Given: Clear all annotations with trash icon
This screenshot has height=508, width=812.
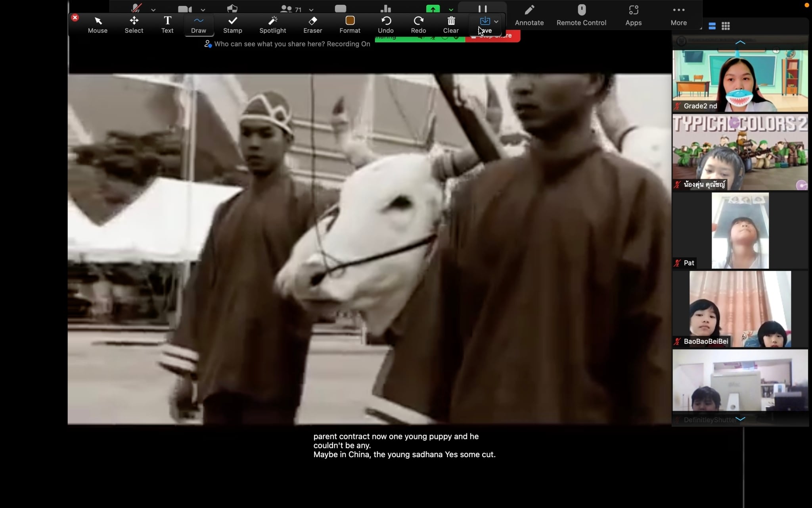Looking at the screenshot, I should tap(451, 24).
